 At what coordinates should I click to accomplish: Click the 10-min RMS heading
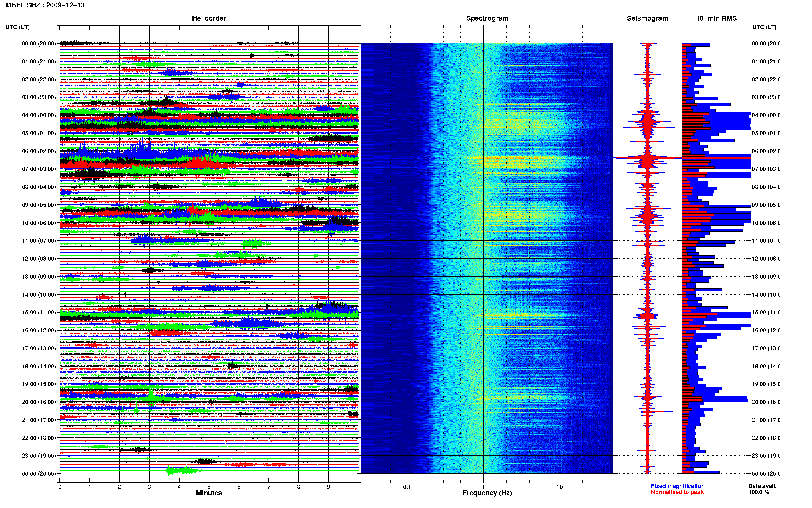coord(716,18)
